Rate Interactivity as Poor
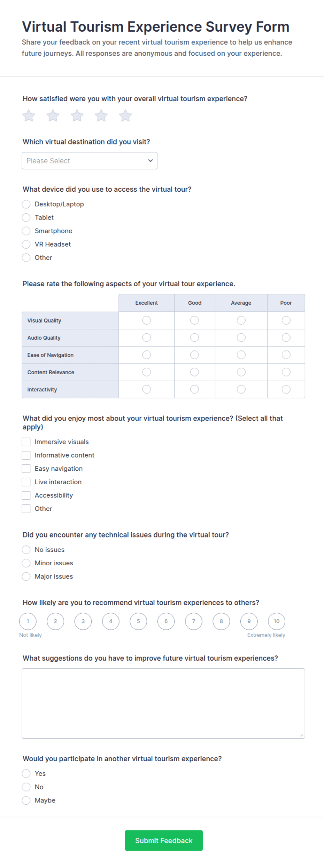324x868 pixels. (x=286, y=389)
